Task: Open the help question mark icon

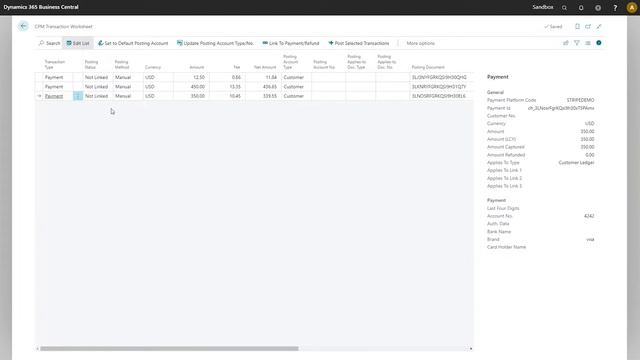Action: (x=615, y=8)
